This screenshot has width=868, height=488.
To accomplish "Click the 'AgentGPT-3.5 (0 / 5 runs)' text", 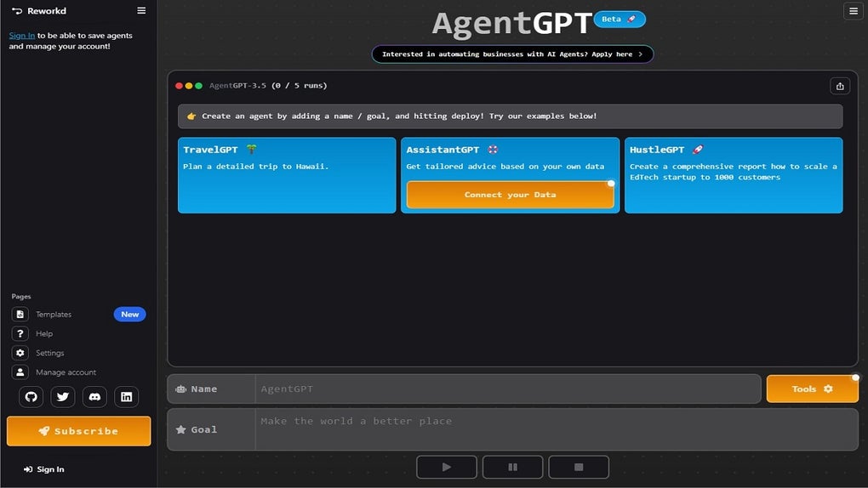I will pyautogui.click(x=268, y=86).
